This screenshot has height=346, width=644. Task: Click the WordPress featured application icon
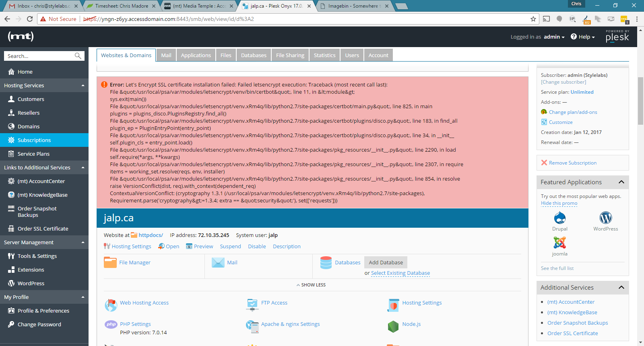click(606, 218)
